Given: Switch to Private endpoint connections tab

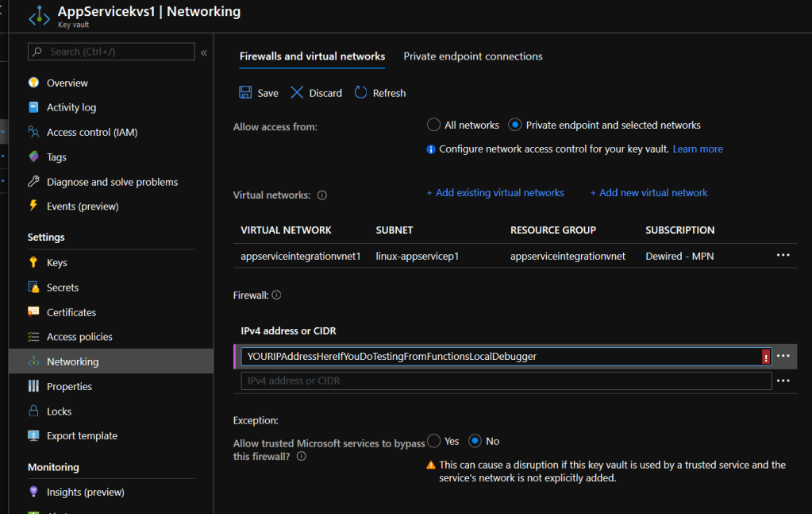Looking at the screenshot, I should pos(473,56).
